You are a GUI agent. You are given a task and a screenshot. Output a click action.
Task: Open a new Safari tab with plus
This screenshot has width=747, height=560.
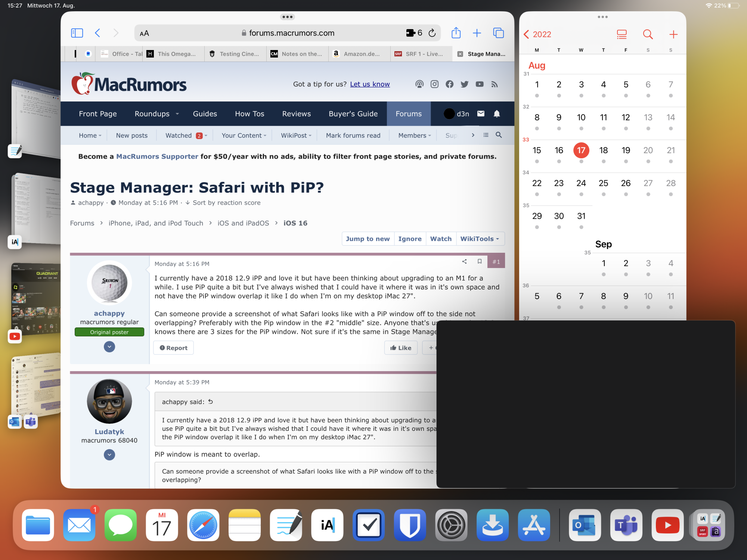477,33
